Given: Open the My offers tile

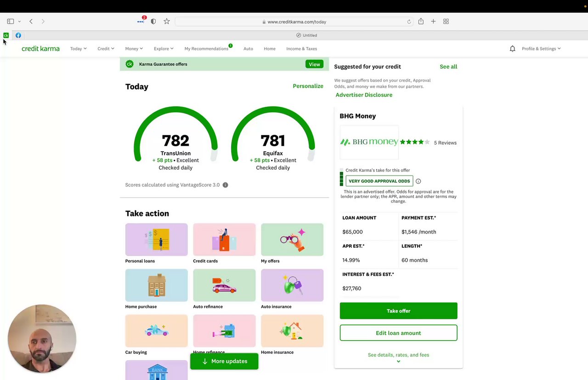Looking at the screenshot, I should point(292,244).
